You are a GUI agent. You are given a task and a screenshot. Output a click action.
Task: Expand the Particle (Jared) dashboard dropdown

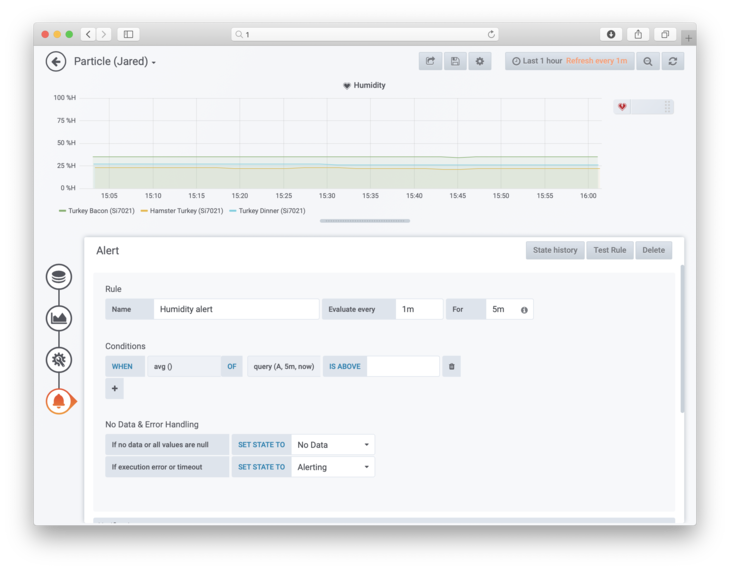coord(115,62)
